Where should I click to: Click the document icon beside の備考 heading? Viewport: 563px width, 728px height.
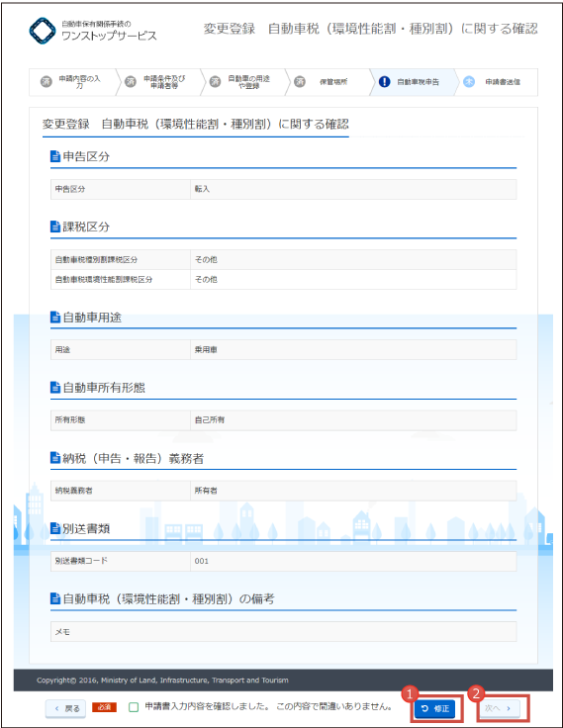click(55, 598)
